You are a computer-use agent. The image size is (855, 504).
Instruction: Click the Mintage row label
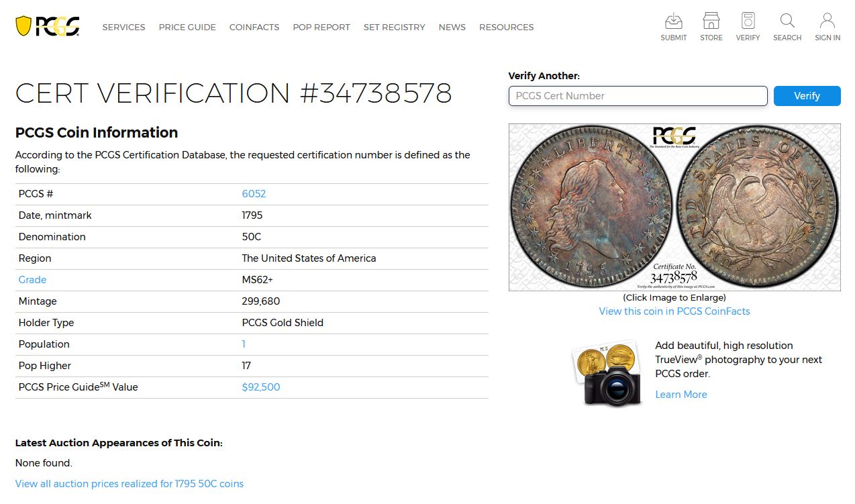coord(38,301)
